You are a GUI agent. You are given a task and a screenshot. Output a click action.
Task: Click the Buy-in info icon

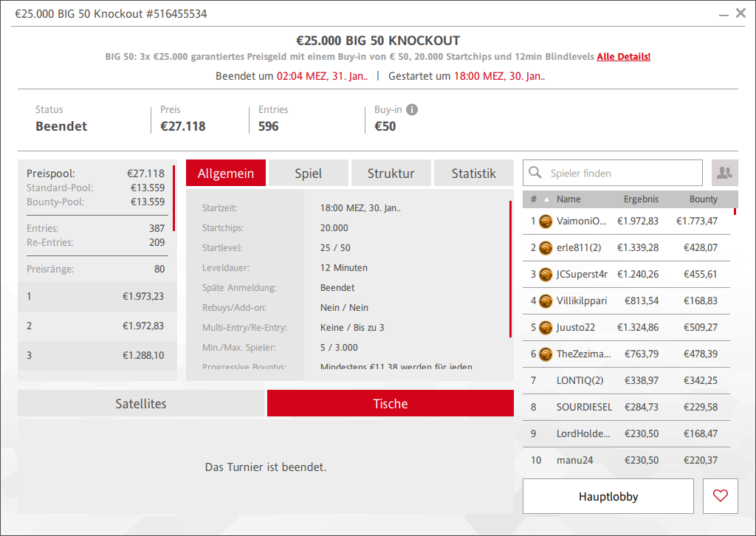coord(412,110)
